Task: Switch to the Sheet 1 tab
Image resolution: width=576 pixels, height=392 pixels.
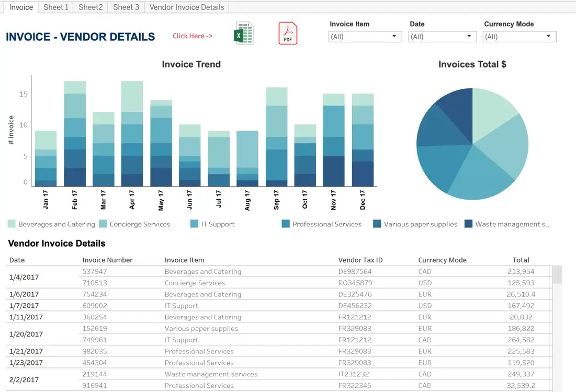Action: click(x=56, y=7)
